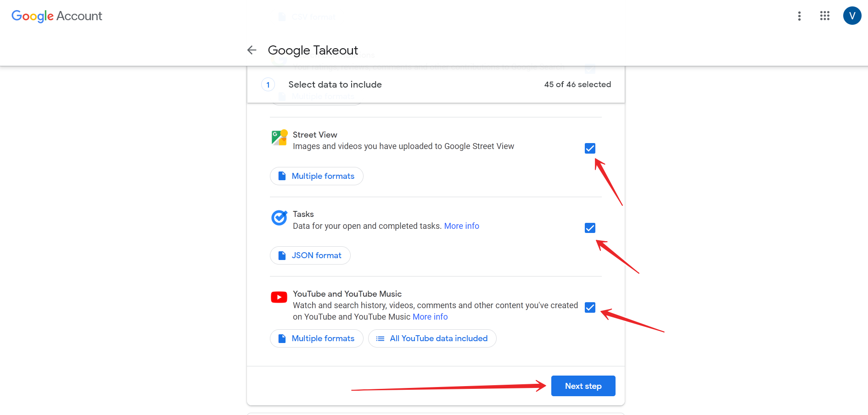This screenshot has height=415, width=868.
Task: Open All YouTube data included list
Action: [432, 338]
